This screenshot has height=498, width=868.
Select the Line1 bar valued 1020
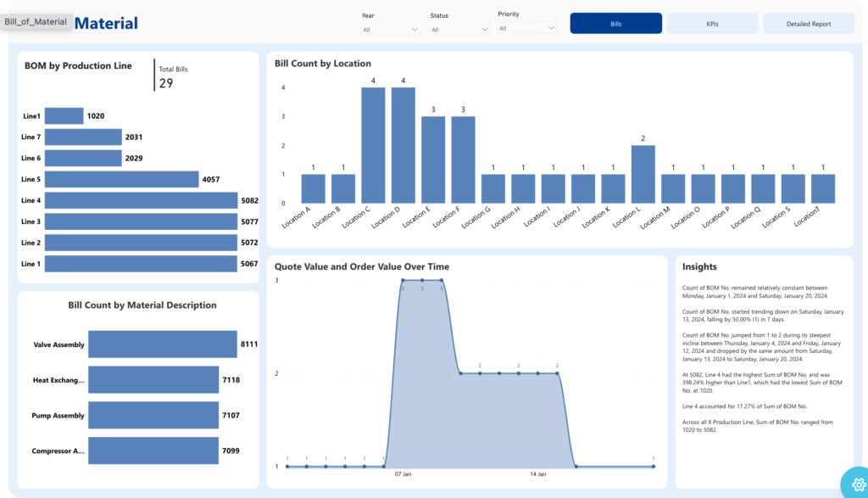[64, 115]
